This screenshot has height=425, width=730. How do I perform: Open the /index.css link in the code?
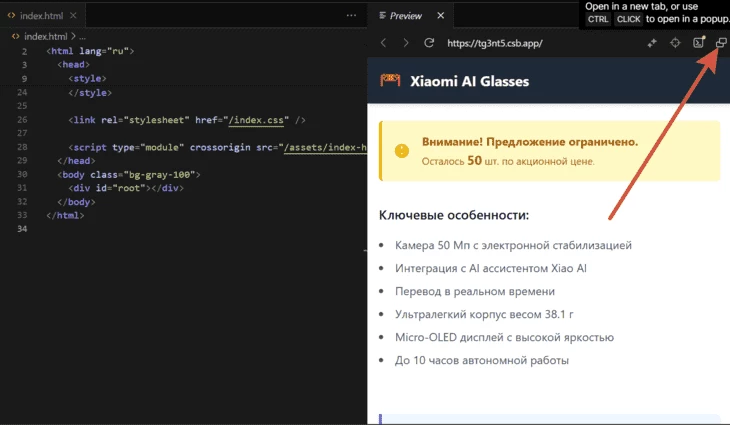click(256, 120)
